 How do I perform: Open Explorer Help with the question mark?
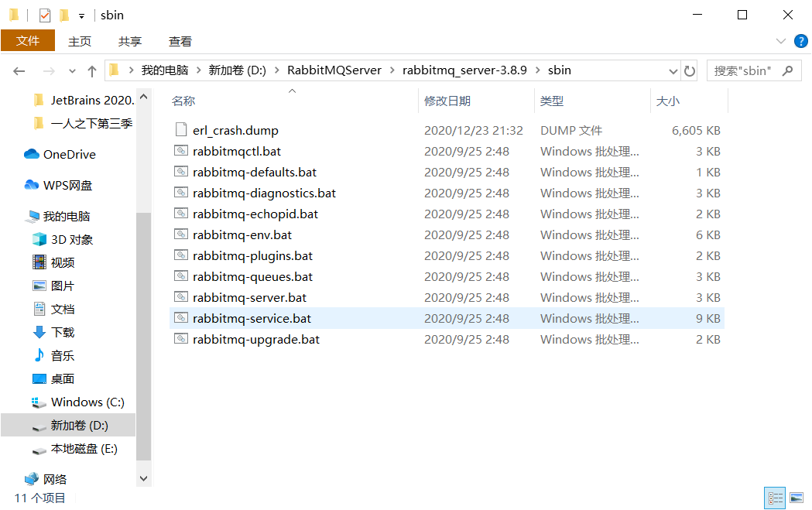800,41
